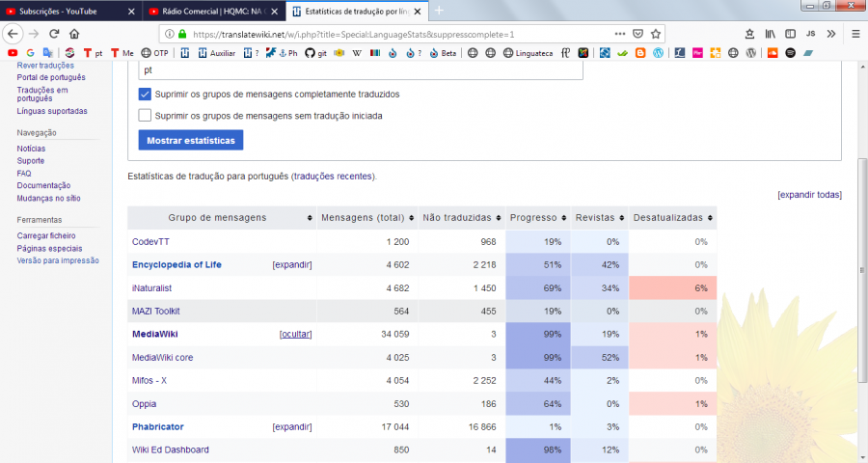868x463 pixels.
Task: Sort by Grupo de mensagens column
Action: 222,218
